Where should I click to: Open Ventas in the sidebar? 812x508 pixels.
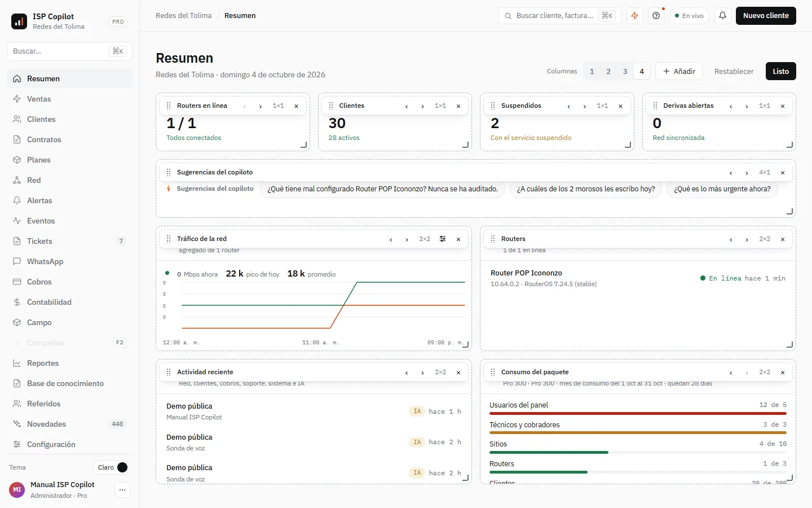(x=70, y=99)
